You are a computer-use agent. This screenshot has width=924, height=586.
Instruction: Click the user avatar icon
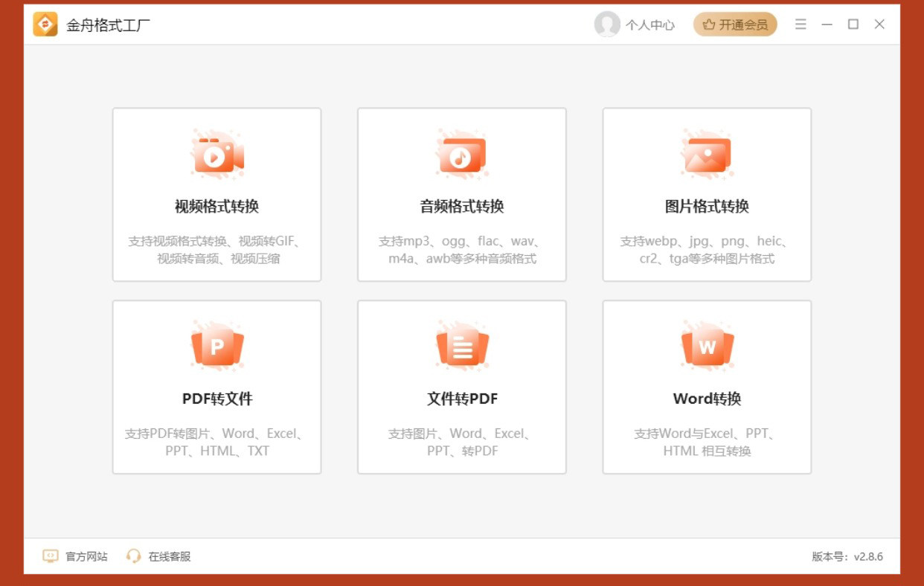click(607, 25)
